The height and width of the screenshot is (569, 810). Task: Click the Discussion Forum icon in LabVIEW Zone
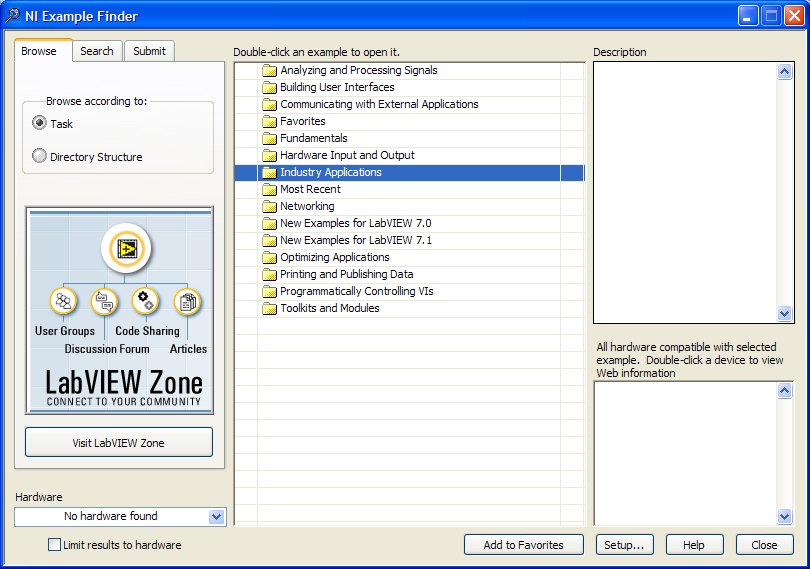coord(104,302)
